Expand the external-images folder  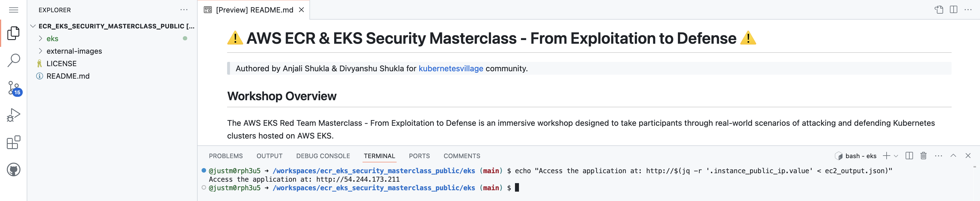click(74, 51)
